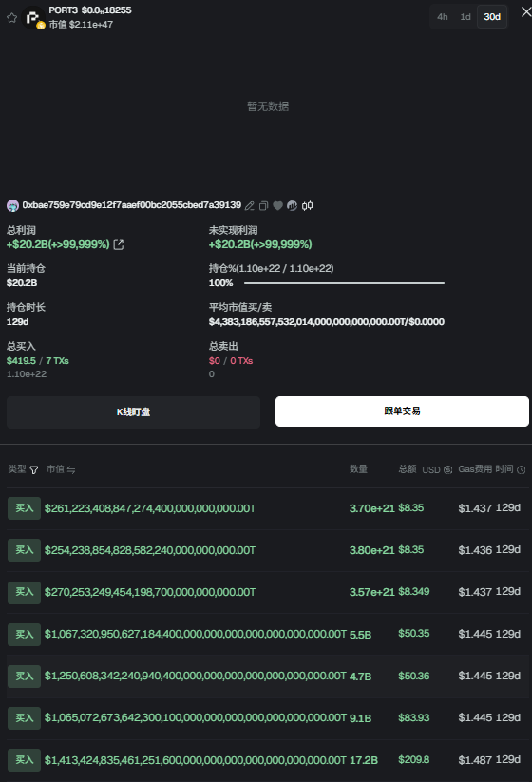Click the $50.36 total value
This screenshot has height=782, width=532.
pyautogui.click(x=414, y=677)
